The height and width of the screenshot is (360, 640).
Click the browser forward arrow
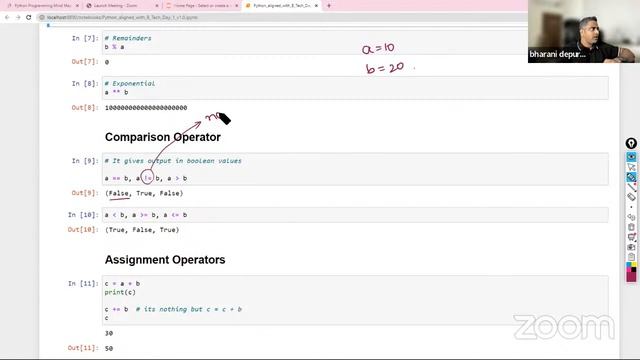pos(18,17)
